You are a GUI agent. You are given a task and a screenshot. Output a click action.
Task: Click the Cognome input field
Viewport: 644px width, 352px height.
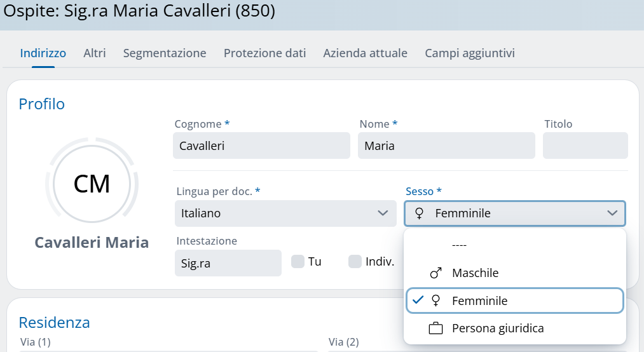(261, 146)
